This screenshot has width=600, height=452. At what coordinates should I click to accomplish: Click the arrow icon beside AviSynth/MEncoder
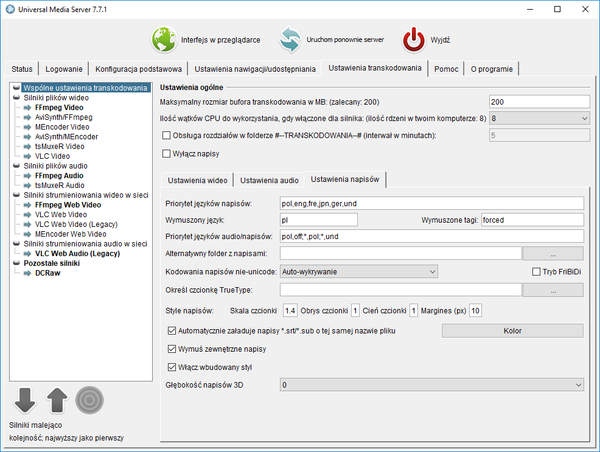tap(27, 137)
